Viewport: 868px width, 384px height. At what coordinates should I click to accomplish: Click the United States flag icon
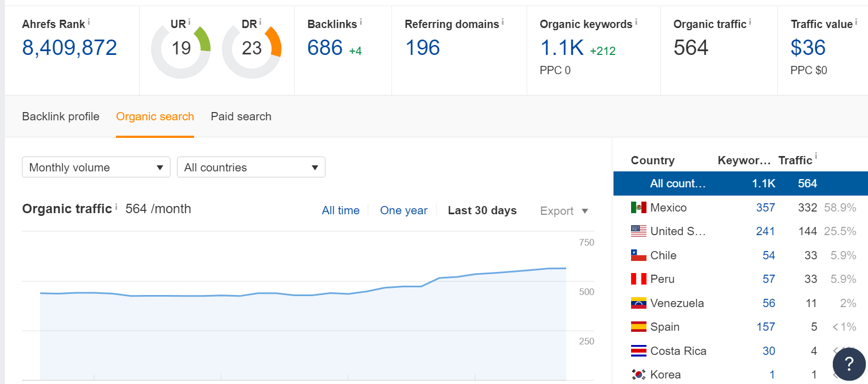tap(638, 231)
